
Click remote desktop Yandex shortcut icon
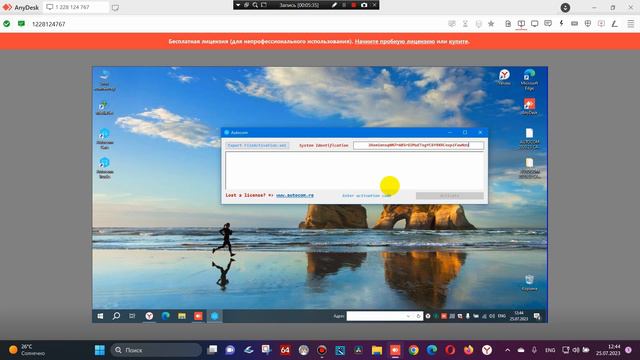pyautogui.click(x=504, y=77)
